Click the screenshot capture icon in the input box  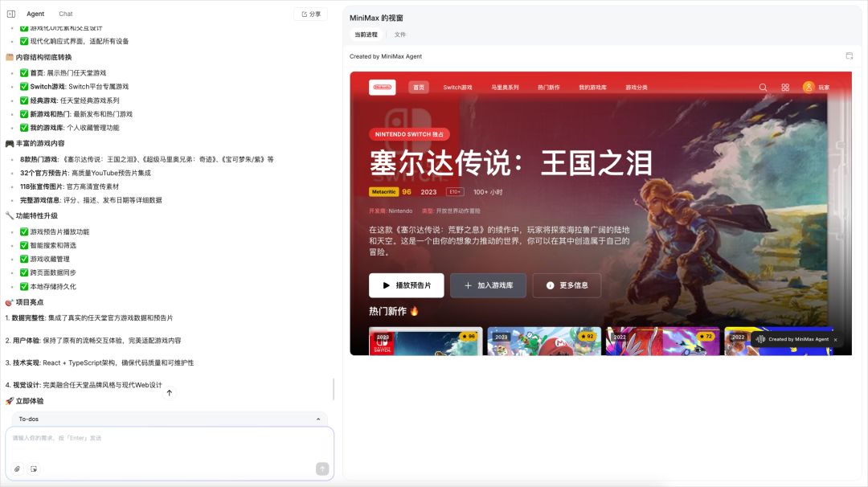click(33, 469)
